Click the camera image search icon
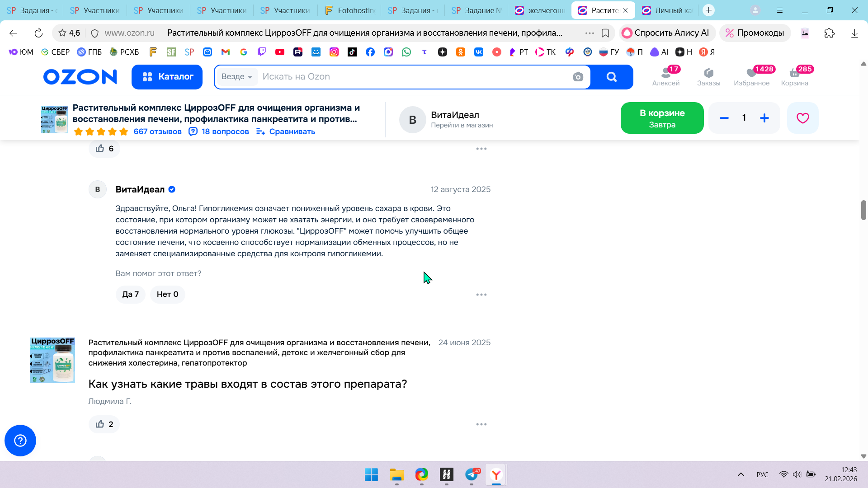This screenshot has width=868, height=488. 578,77
